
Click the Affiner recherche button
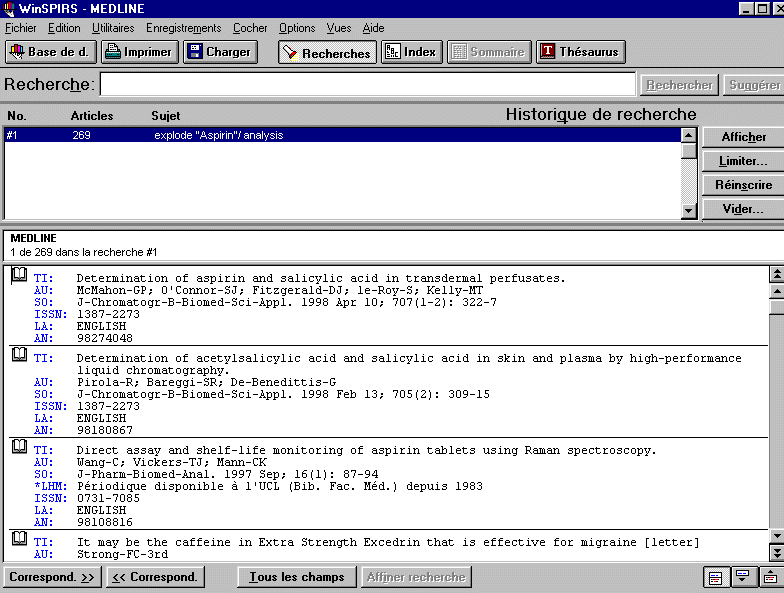[416, 577]
